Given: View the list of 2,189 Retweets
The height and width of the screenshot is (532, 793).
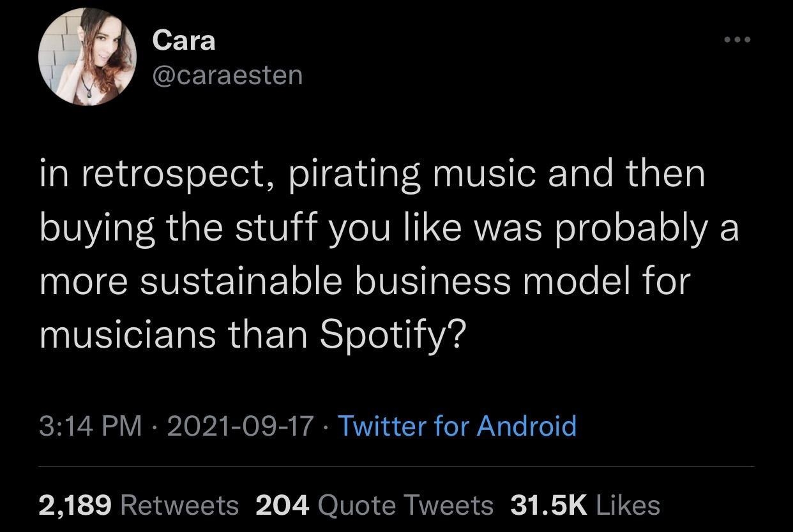Looking at the screenshot, I should tap(139, 505).
